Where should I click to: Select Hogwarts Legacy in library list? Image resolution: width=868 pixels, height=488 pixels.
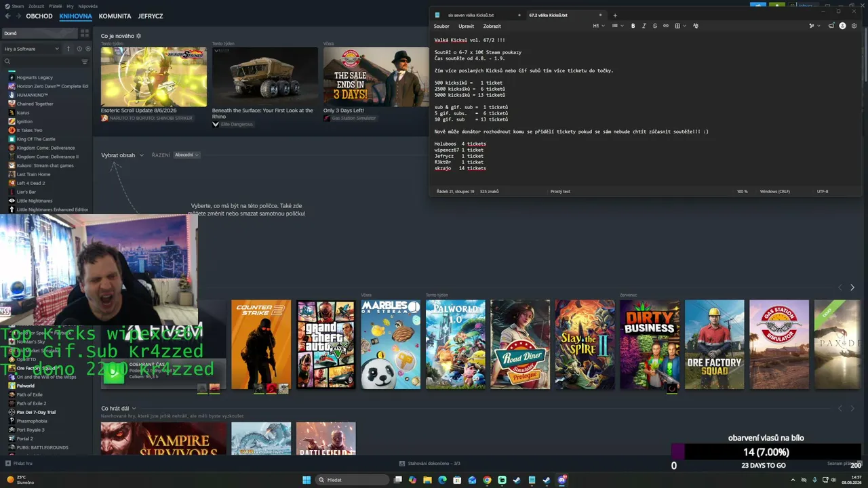click(x=35, y=77)
